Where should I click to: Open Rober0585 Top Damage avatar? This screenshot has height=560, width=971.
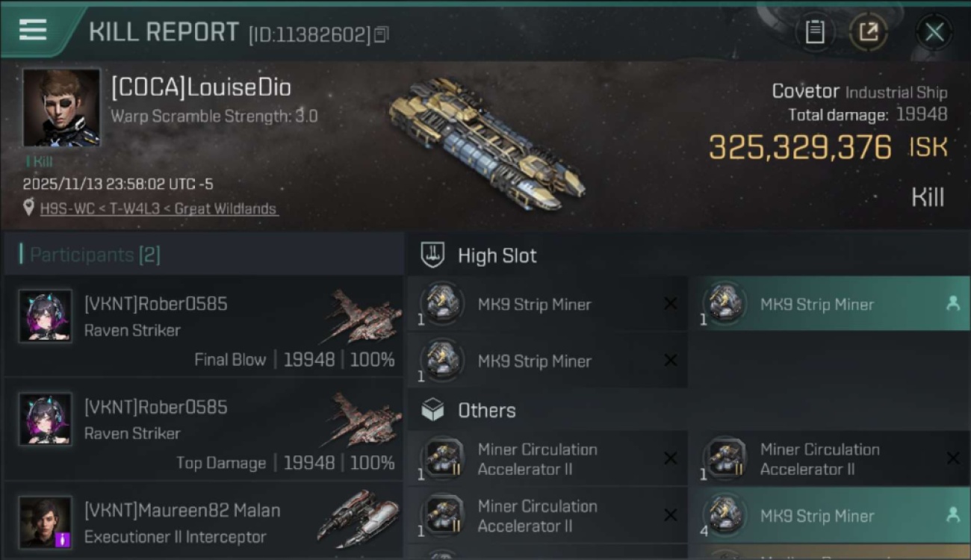tap(46, 419)
